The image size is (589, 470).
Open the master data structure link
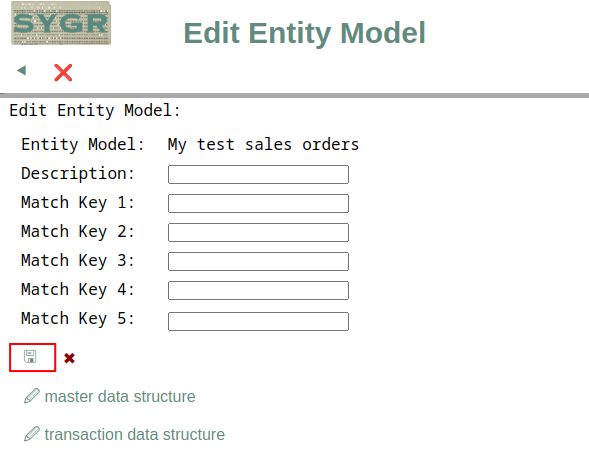click(x=120, y=396)
